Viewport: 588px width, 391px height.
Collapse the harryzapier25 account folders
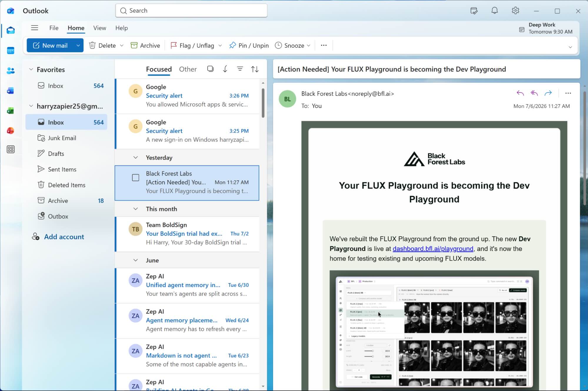click(31, 106)
